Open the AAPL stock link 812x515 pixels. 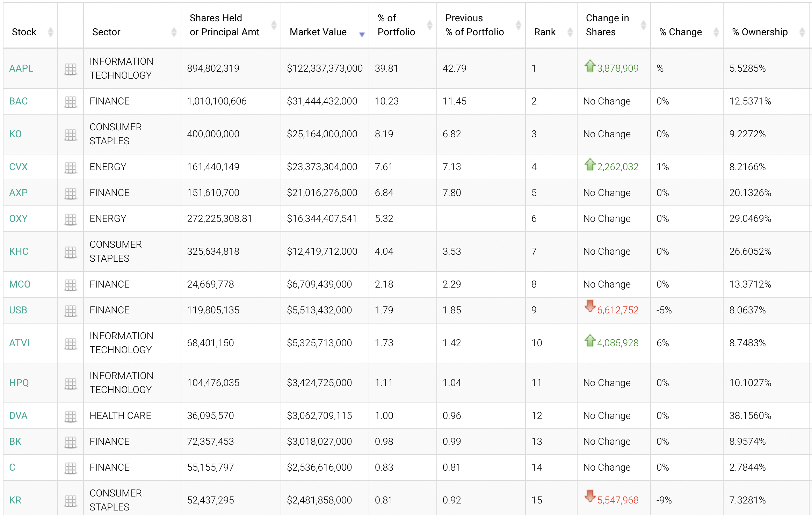coord(21,68)
